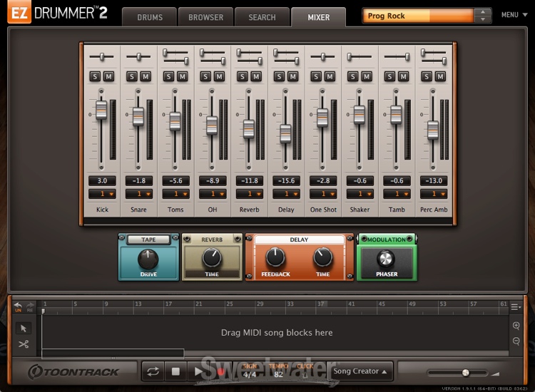This screenshot has height=392, width=535.
Task: Mute the Snare channel
Action: (x=145, y=76)
